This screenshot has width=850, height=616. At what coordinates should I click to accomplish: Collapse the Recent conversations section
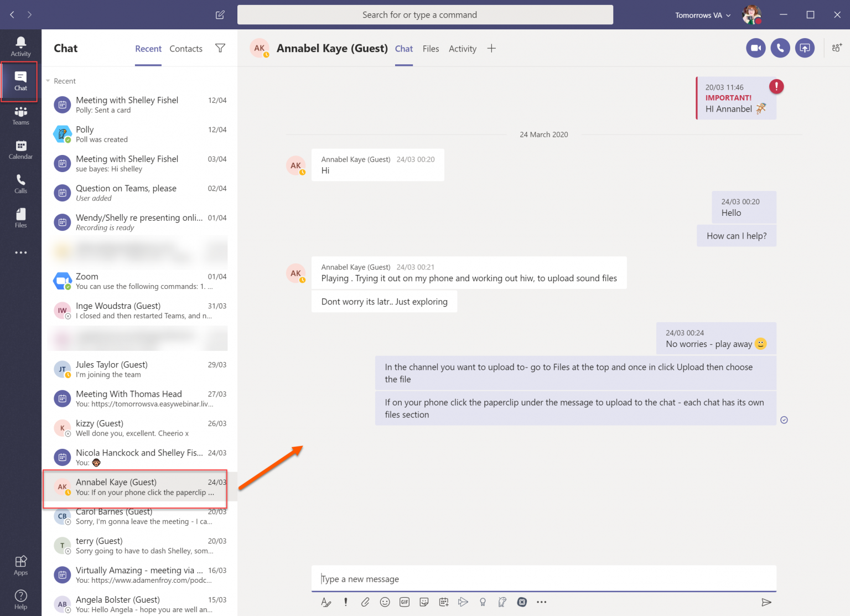point(47,81)
